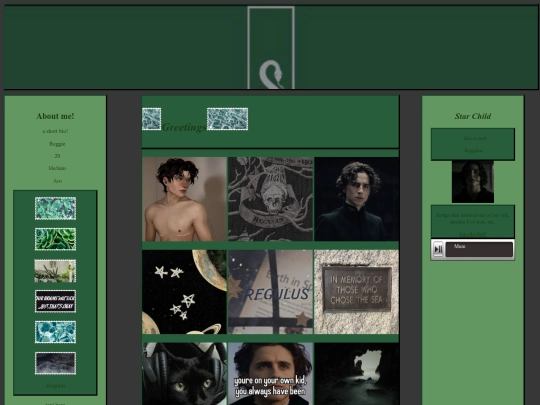Click the music player track title display
540x405 pixels.
click(479, 249)
